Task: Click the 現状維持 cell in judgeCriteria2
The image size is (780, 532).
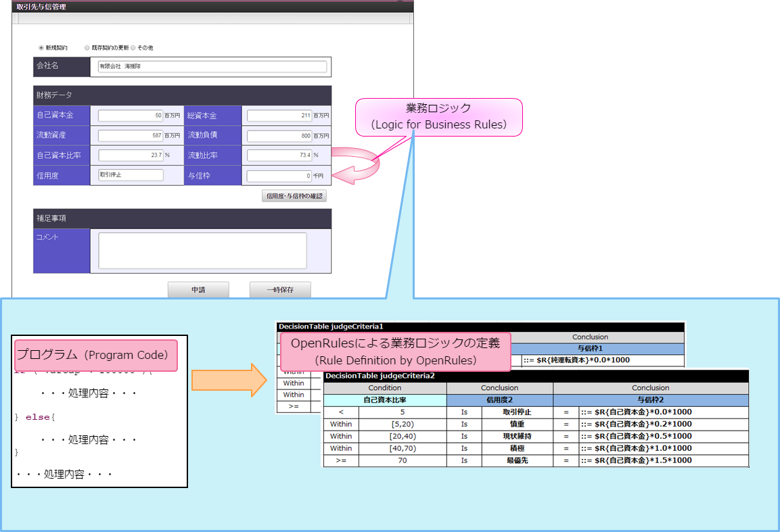Action: 517,436
